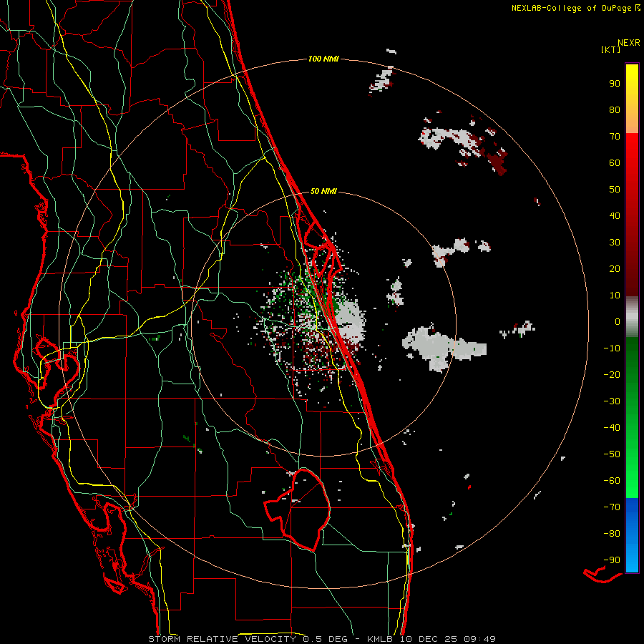Click the 0 velocity scale label
644x644 pixels.
(618, 321)
